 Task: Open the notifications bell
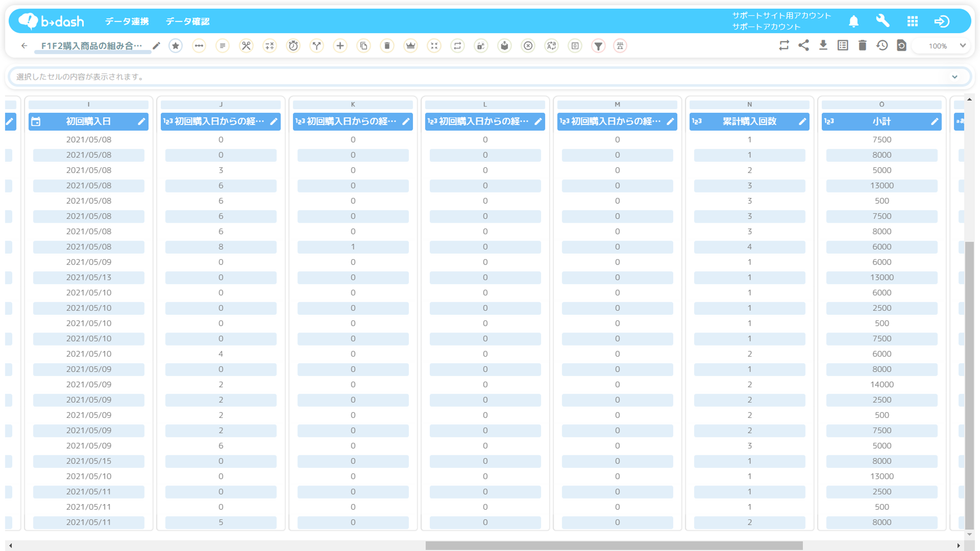854,21
